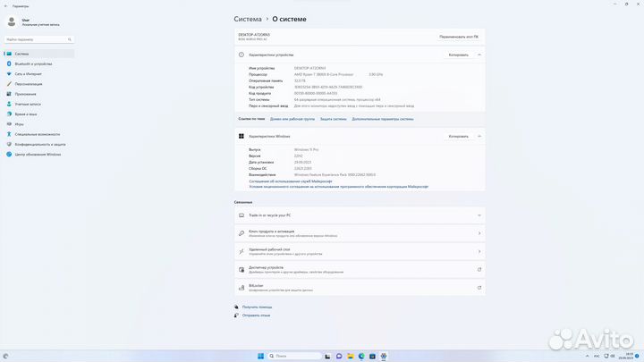Open Условия лицензионного соглашения link

pos(338,187)
